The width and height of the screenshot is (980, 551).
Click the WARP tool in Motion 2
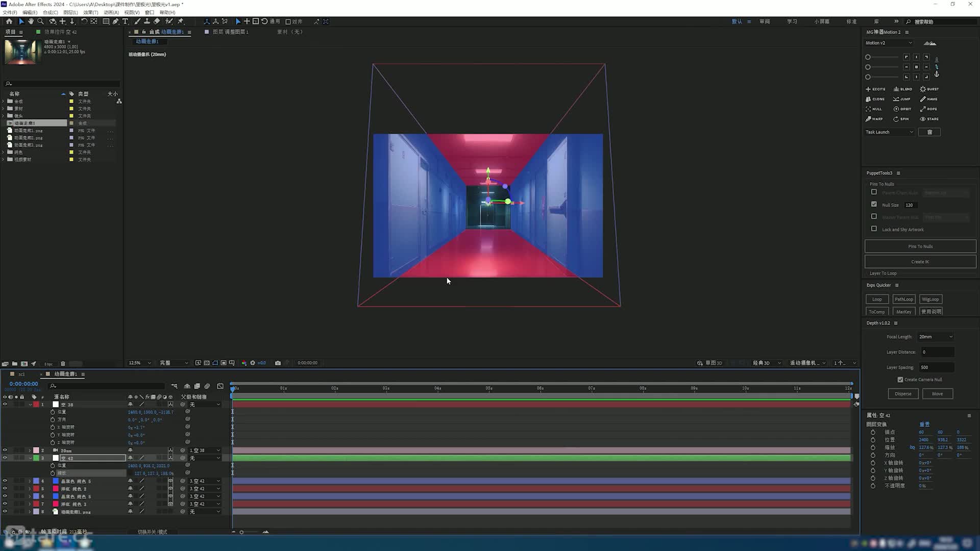tap(874, 119)
